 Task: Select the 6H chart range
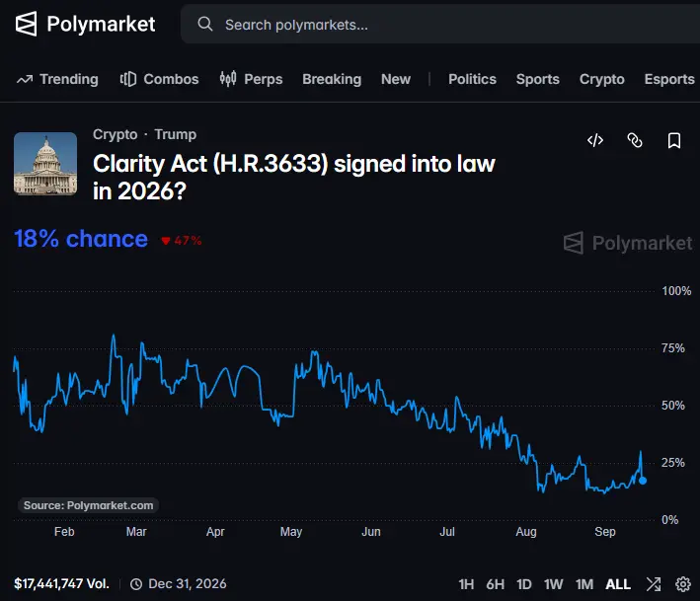pos(495,584)
